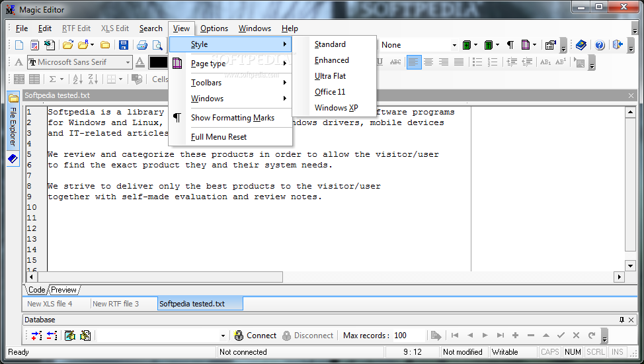
Task: Click the add database connection icon
Action: point(36,336)
